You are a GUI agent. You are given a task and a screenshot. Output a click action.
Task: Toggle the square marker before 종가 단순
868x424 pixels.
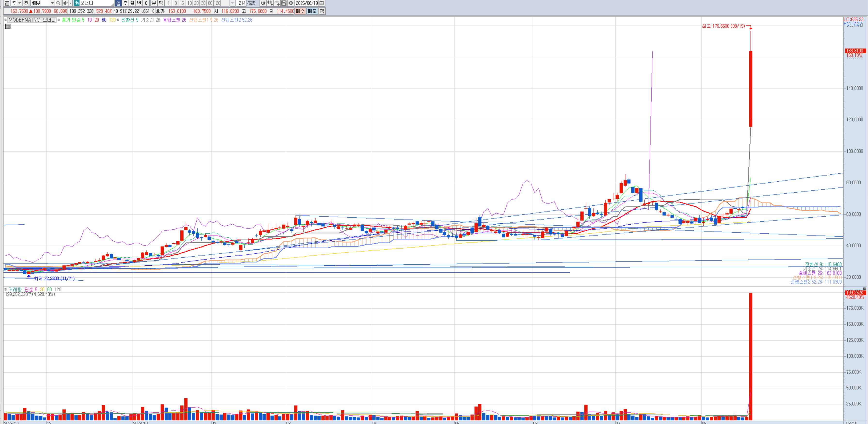click(59, 20)
